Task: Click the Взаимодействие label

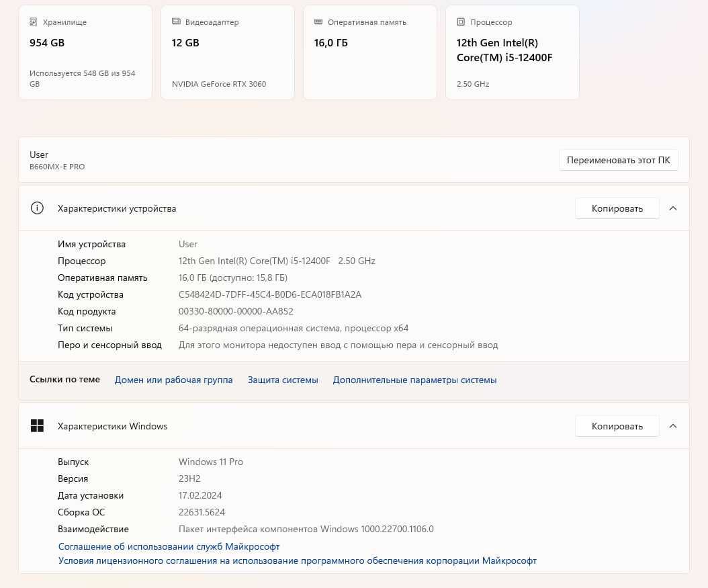Action: [93, 529]
